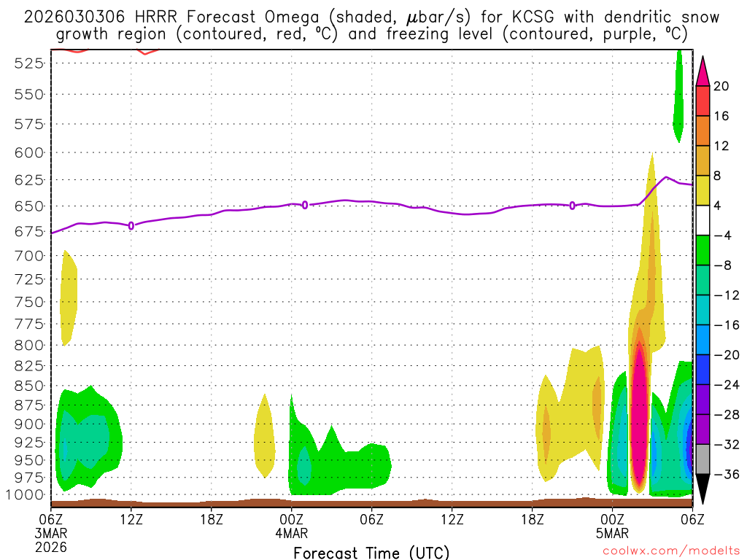Click the coolwx.com/modelts link text
The width and height of the screenshot is (747, 560).
pos(671,551)
